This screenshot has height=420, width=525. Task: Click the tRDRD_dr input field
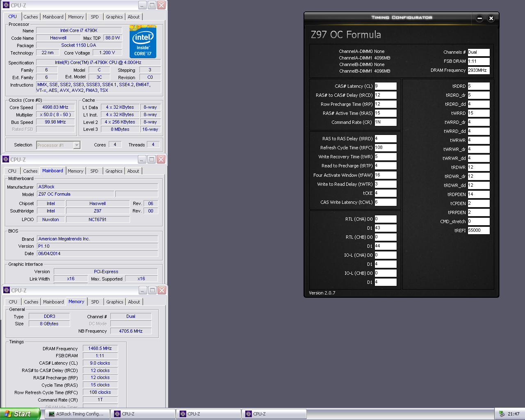coord(479,95)
